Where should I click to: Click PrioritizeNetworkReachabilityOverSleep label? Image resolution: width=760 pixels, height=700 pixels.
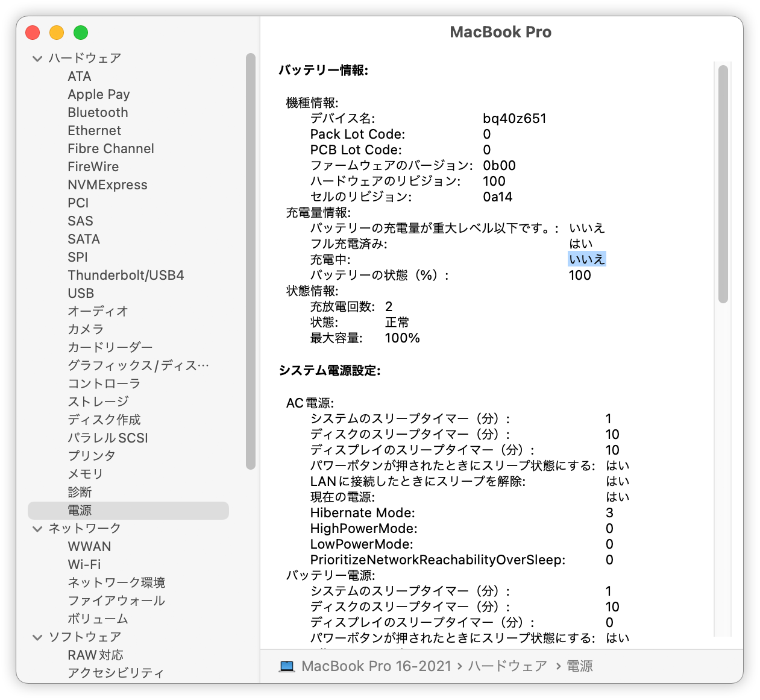coord(438,560)
